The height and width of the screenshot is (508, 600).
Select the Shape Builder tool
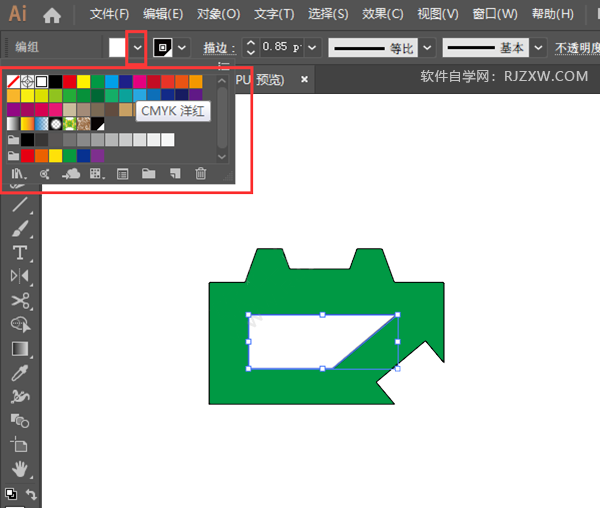coord(21,325)
